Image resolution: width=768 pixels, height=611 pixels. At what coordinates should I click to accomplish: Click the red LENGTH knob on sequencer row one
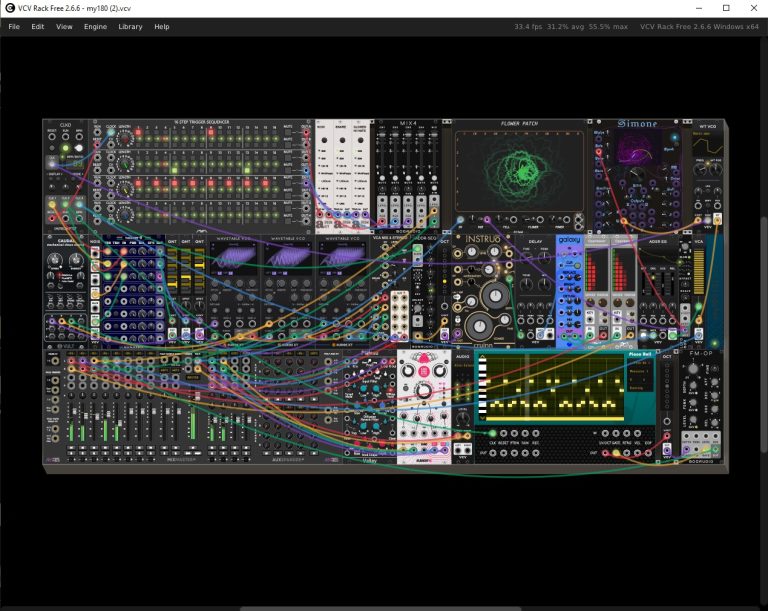pyautogui.click(x=124, y=139)
